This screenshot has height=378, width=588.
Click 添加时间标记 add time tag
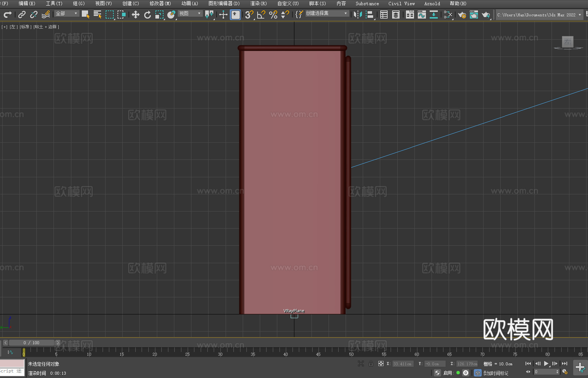(495, 373)
